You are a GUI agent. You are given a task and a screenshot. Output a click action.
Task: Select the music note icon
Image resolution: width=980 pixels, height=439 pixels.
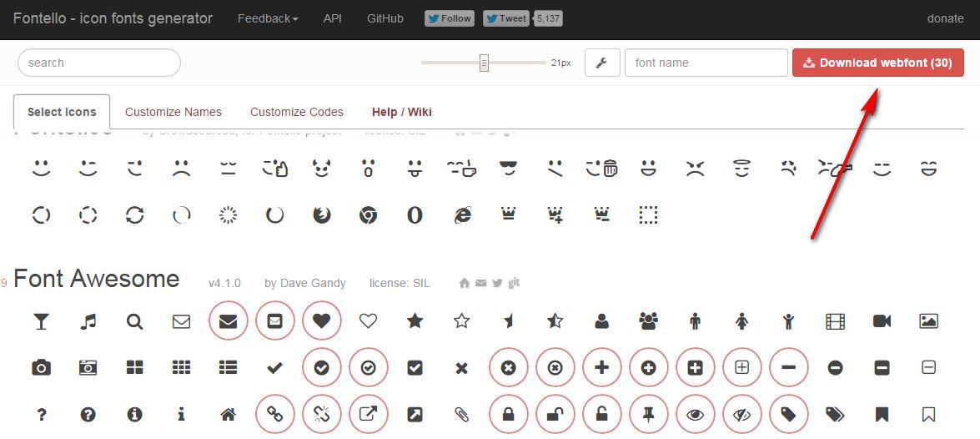point(88,321)
